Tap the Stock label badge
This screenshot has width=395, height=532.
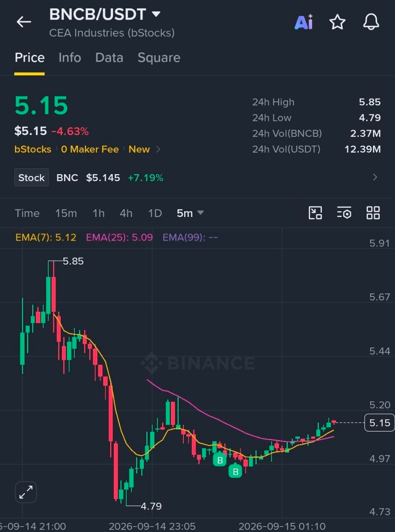(31, 177)
